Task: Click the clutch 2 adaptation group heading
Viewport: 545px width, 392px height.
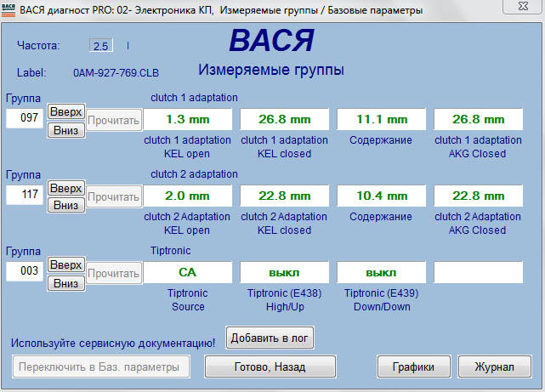Action: coord(194,174)
